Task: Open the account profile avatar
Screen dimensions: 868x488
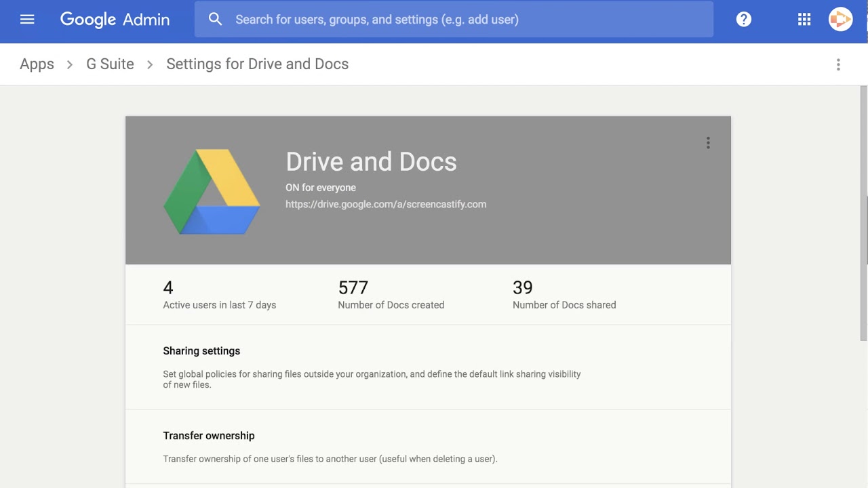Action: tap(840, 20)
